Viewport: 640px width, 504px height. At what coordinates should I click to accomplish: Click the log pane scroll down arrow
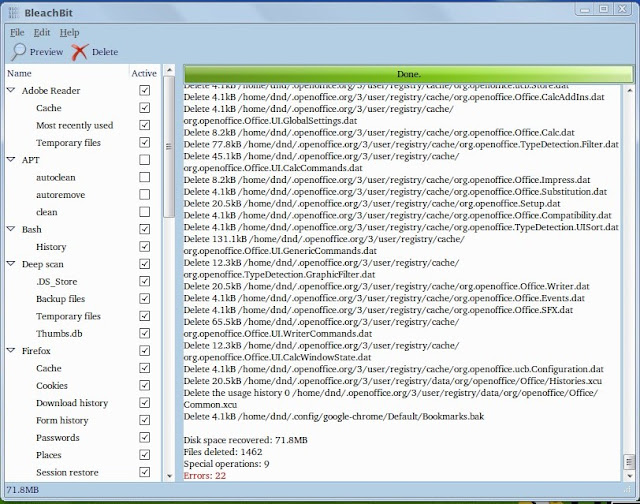tap(629, 476)
